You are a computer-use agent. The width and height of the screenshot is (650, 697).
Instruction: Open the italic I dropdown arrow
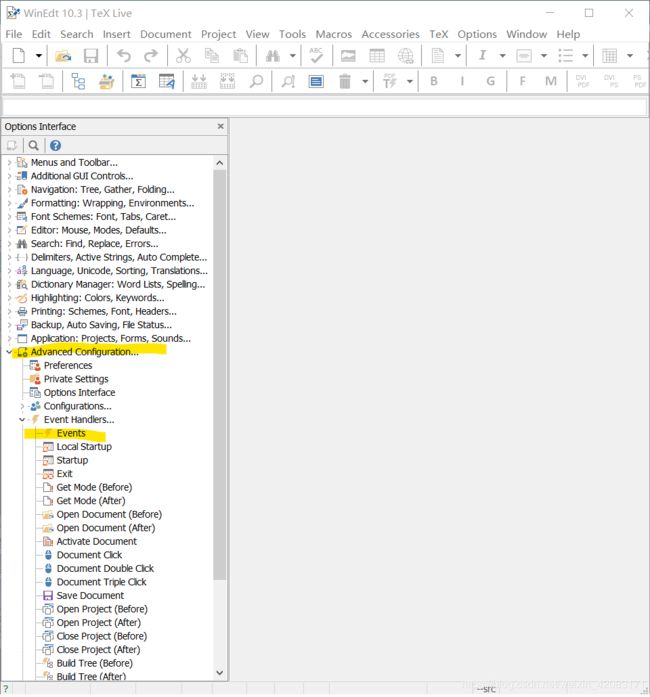click(502, 56)
